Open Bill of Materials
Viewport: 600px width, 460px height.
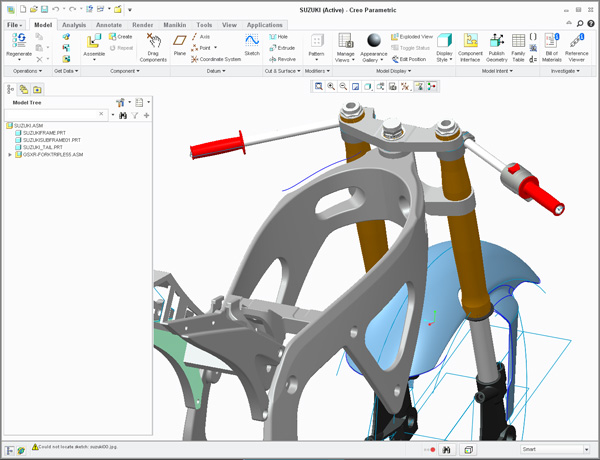[x=552, y=41]
